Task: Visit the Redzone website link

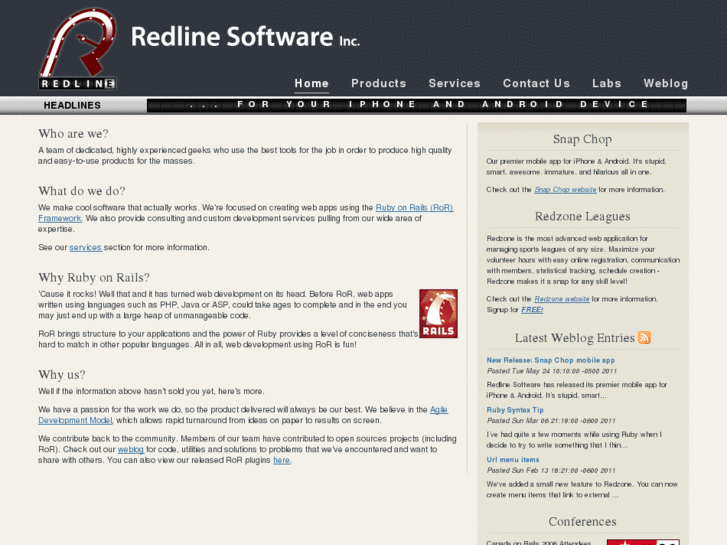Action: click(561, 299)
